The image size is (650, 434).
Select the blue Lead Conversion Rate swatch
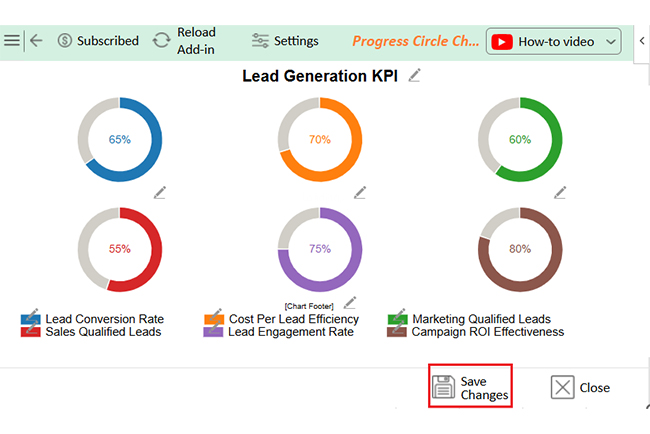click(30, 319)
